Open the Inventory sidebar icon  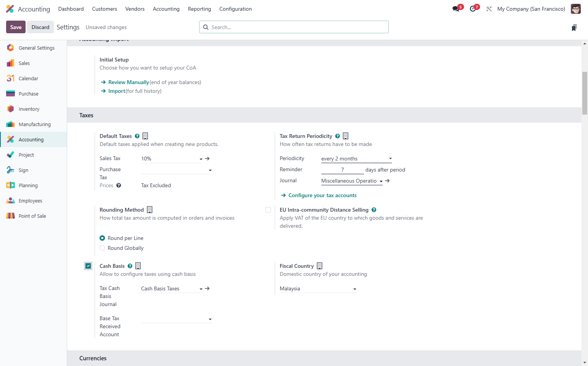coord(11,109)
